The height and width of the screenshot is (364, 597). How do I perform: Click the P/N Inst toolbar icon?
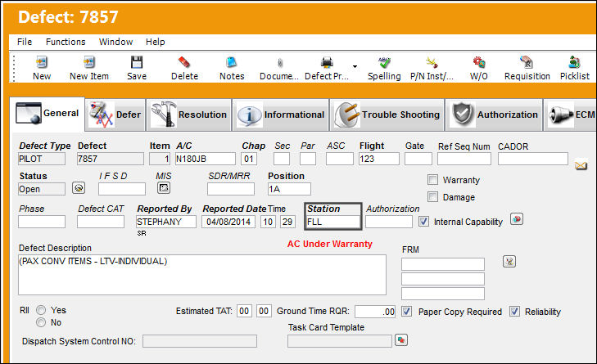[x=432, y=62]
